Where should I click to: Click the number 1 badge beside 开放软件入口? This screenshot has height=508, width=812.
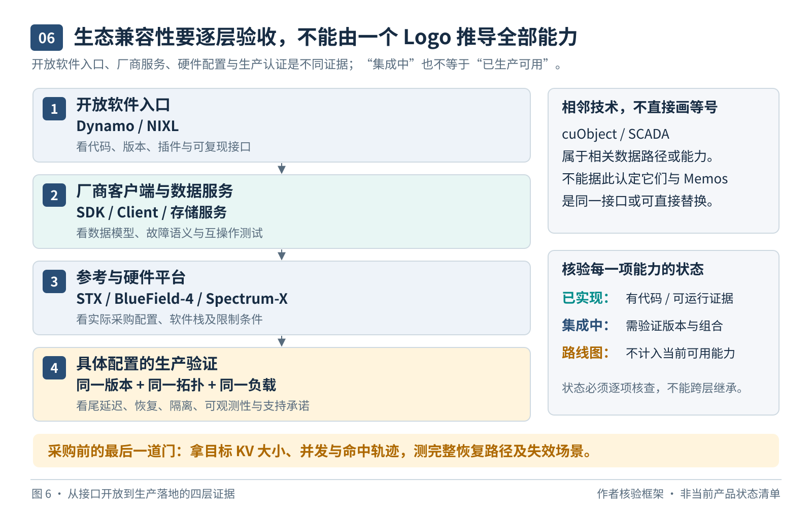54,109
